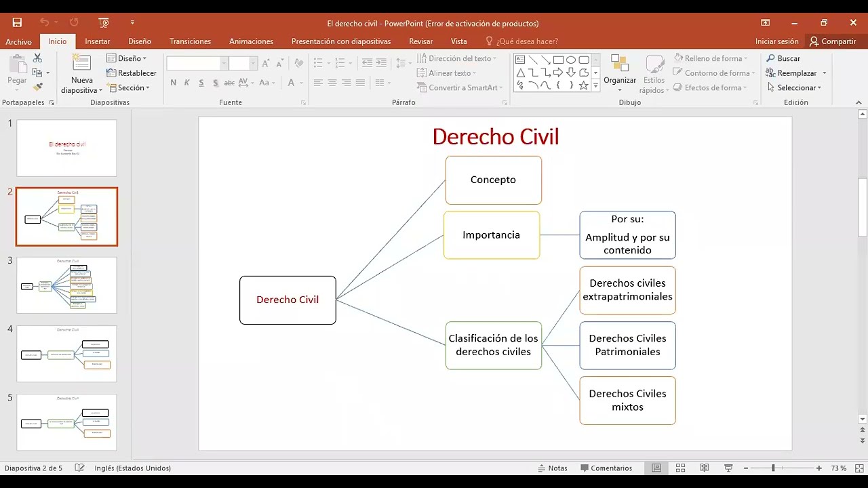
Task: Select the rectangle shape
Action: [558, 60]
